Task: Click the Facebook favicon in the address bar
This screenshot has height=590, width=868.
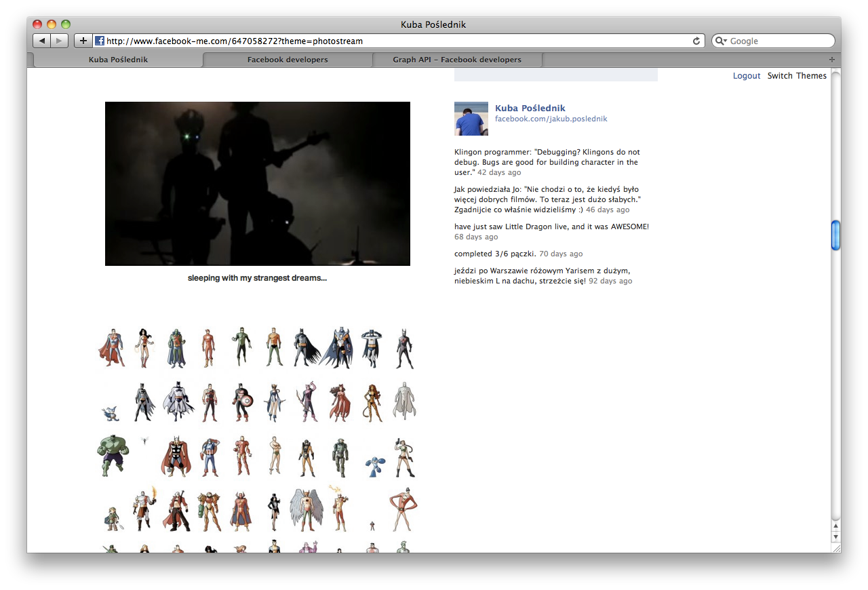Action: pyautogui.click(x=99, y=41)
